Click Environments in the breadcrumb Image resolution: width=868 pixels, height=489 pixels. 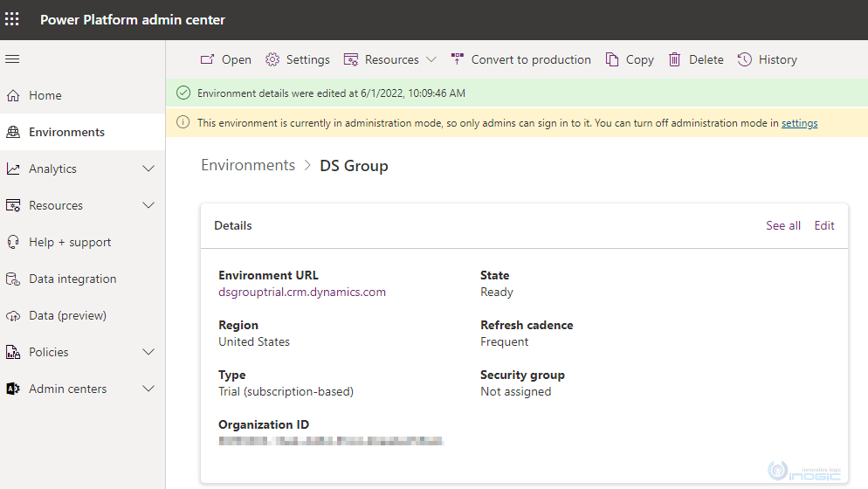(x=248, y=165)
